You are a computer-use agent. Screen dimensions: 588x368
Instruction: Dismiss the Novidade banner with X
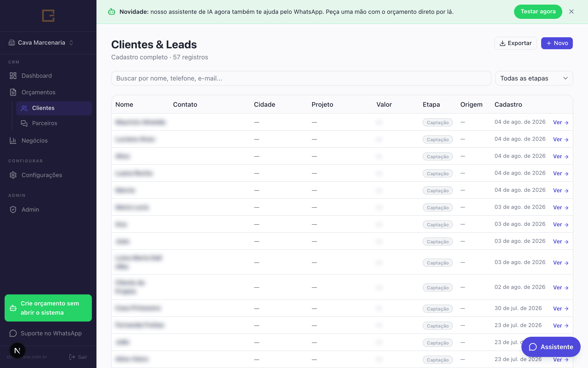pos(571,12)
